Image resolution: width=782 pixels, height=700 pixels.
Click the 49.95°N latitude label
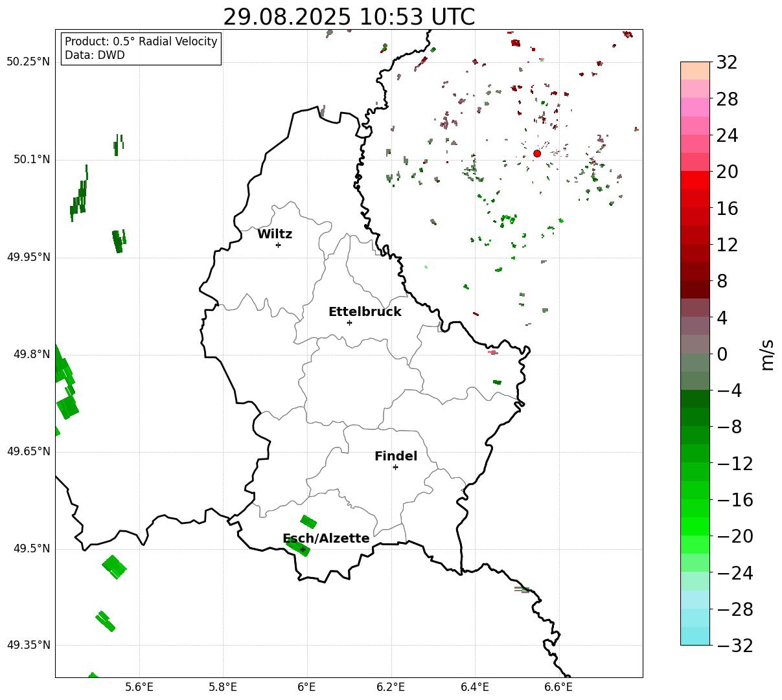pyautogui.click(x=29, y=257)
